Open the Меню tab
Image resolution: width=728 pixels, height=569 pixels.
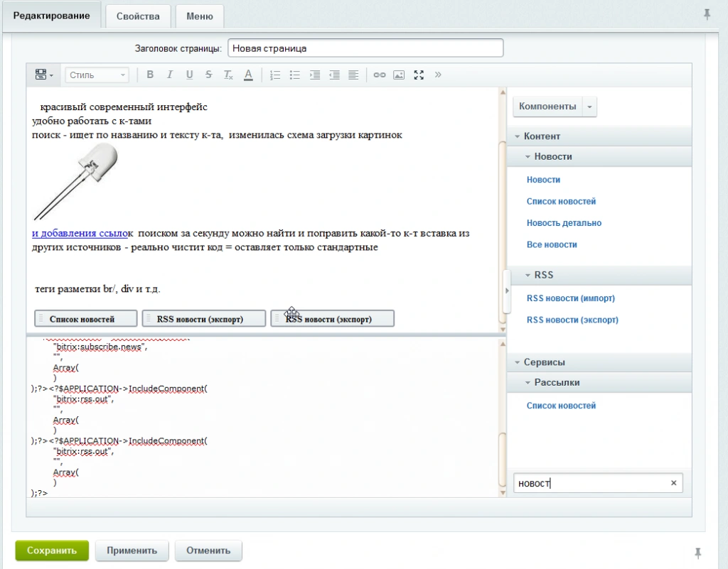(x=199, y=16)
